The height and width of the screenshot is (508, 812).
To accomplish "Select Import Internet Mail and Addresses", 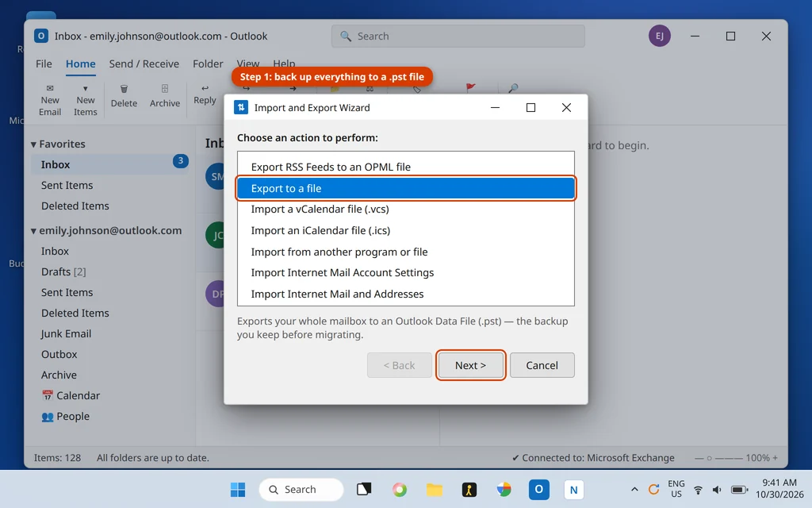I will 405,294.
